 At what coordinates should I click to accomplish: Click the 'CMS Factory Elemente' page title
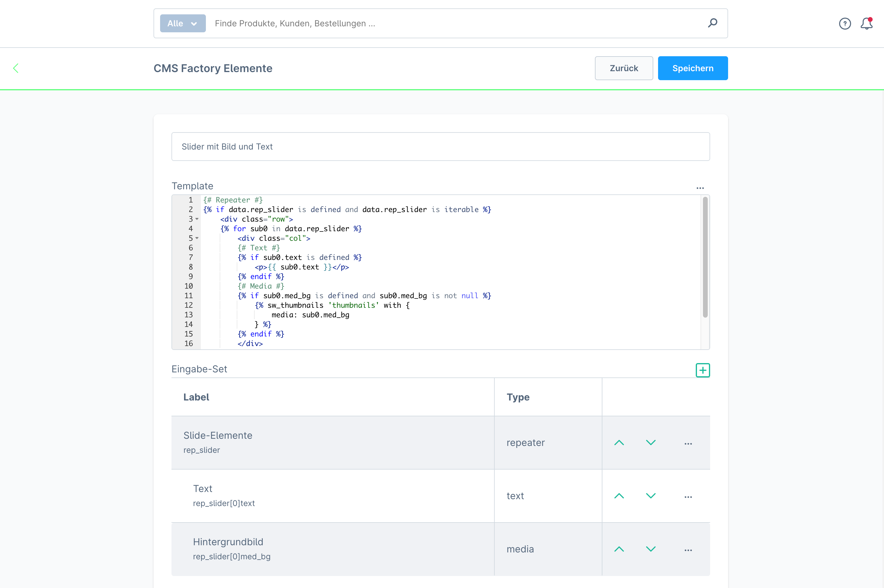click(x=213, y=68)
